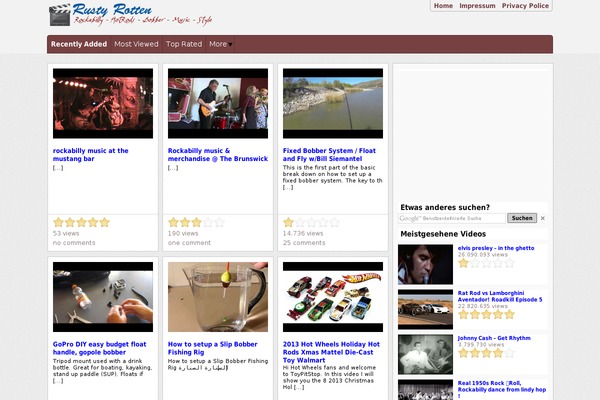Click title 'Rockabilly music & merchandise @ The Brunswick'
The image size is (600, 400).
tap(218, 155)
